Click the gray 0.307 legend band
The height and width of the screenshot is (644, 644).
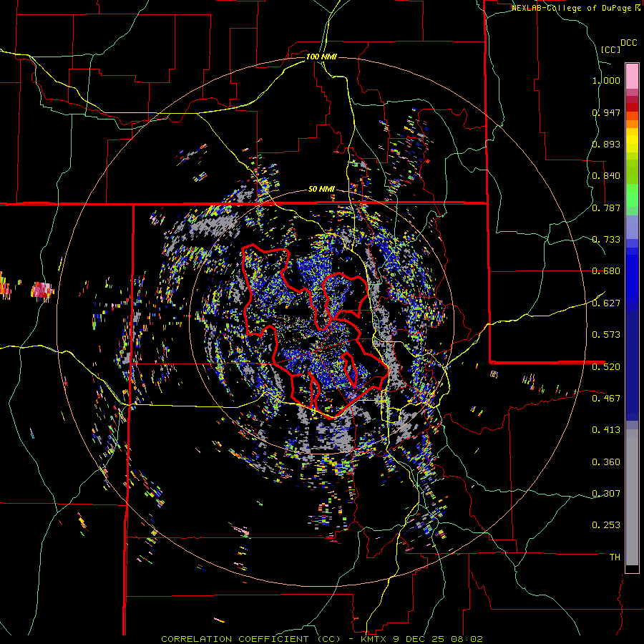pyautogui.click(x=632, y=493)
